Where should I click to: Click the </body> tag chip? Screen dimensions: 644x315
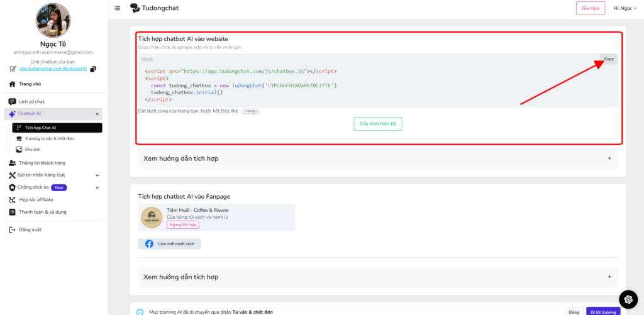point(250,111)
